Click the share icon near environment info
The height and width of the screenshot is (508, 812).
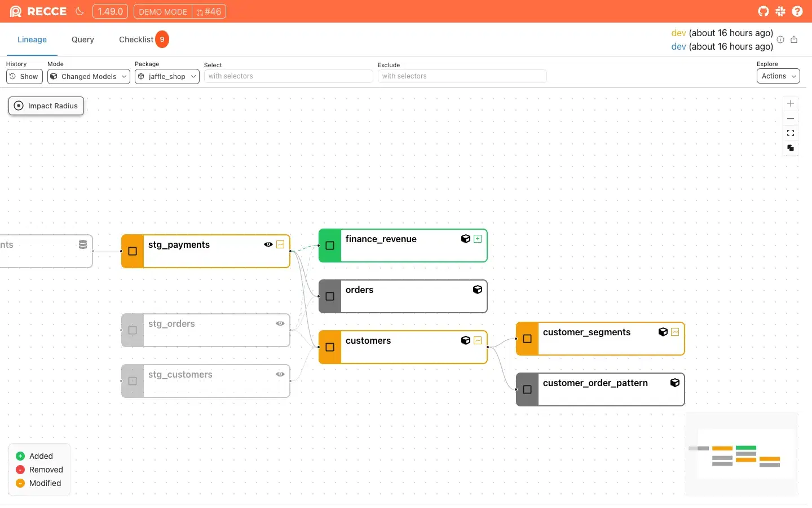click(x=794, y=40)
